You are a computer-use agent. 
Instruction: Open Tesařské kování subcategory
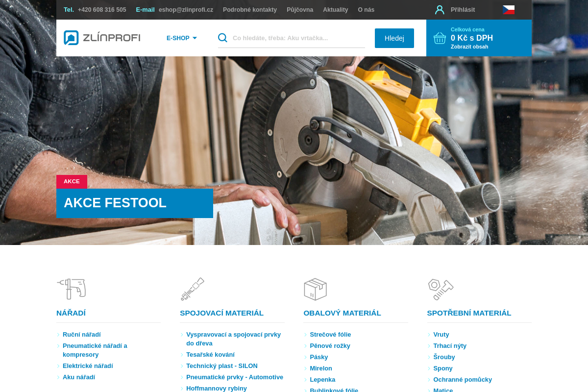coord(210,355)
